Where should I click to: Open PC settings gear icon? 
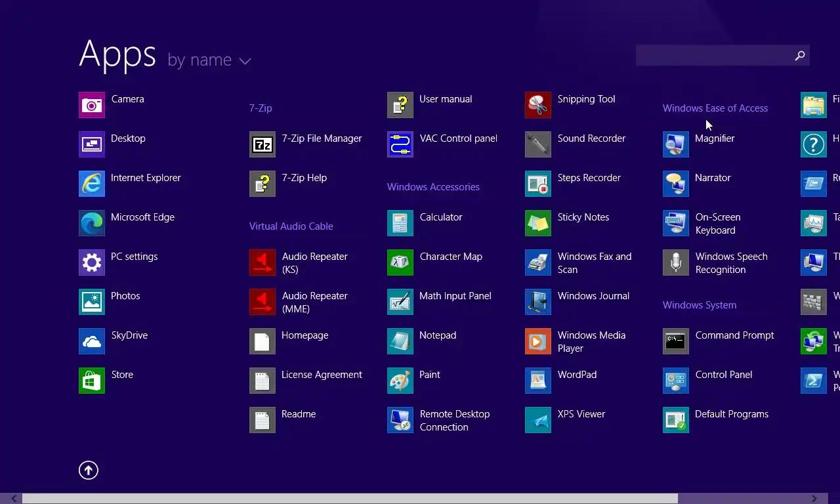click(92, 262)
